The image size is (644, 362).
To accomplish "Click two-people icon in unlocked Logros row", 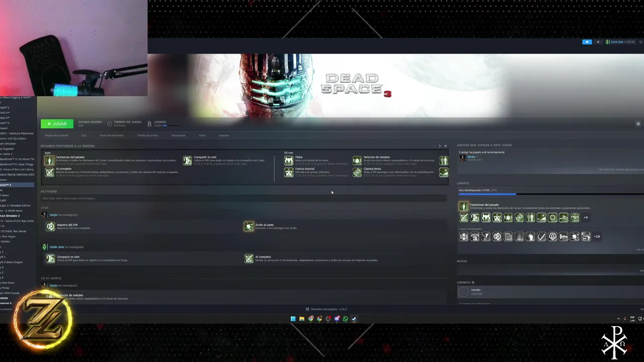I will 530,218.
